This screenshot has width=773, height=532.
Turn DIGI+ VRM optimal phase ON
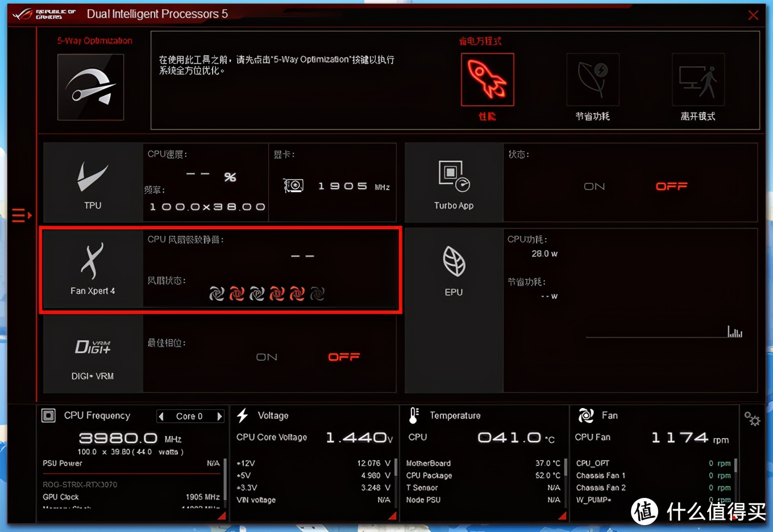coord(267,357)
